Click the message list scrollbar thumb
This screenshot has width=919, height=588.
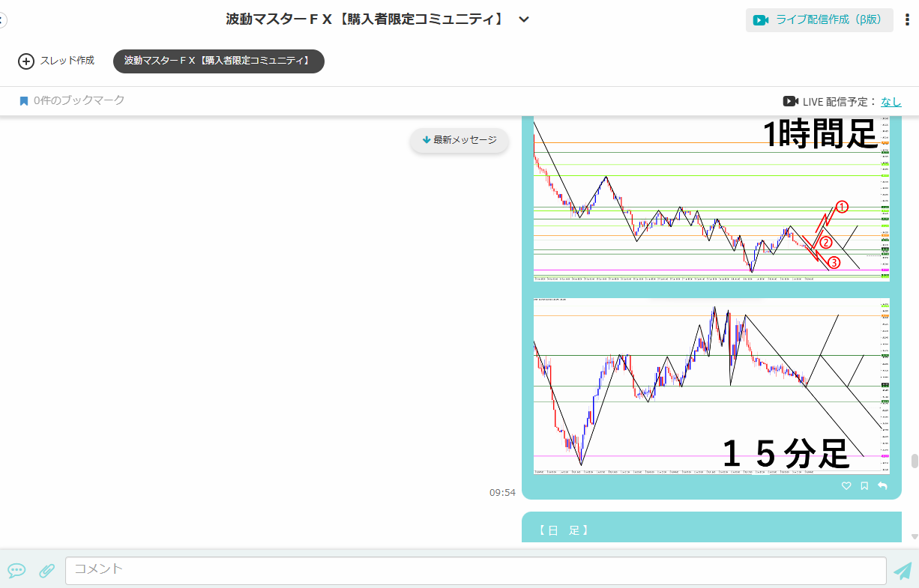[x=914, y=461]
